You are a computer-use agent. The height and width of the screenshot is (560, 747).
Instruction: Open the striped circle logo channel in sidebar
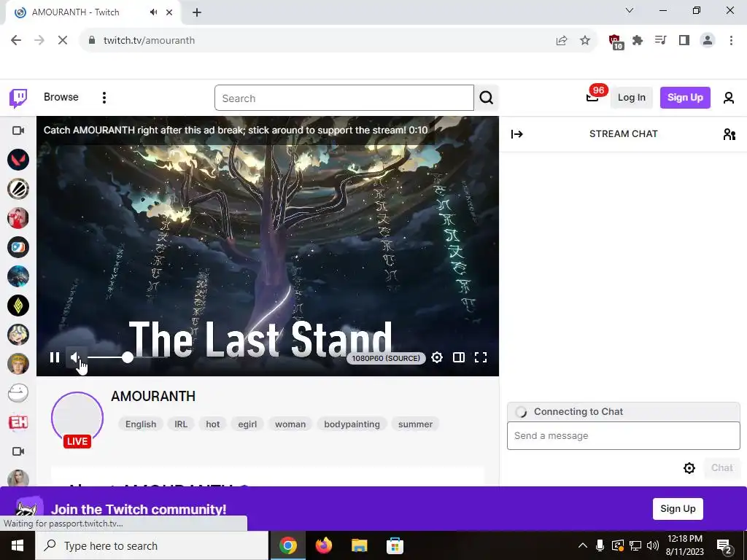click(18, 189)
